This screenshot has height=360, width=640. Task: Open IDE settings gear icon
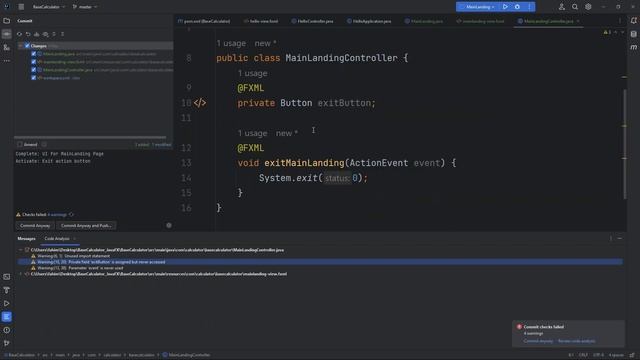click(588, 7)
